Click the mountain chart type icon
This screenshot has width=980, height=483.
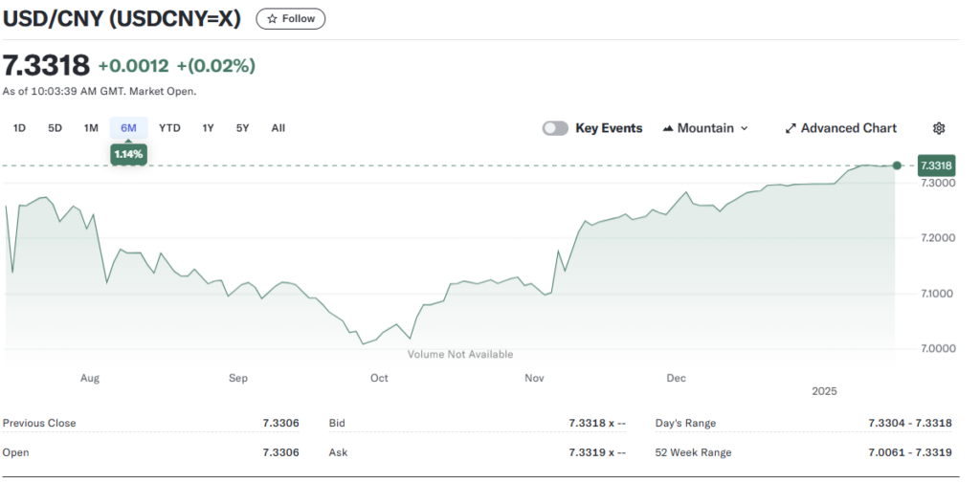(667, 128)
